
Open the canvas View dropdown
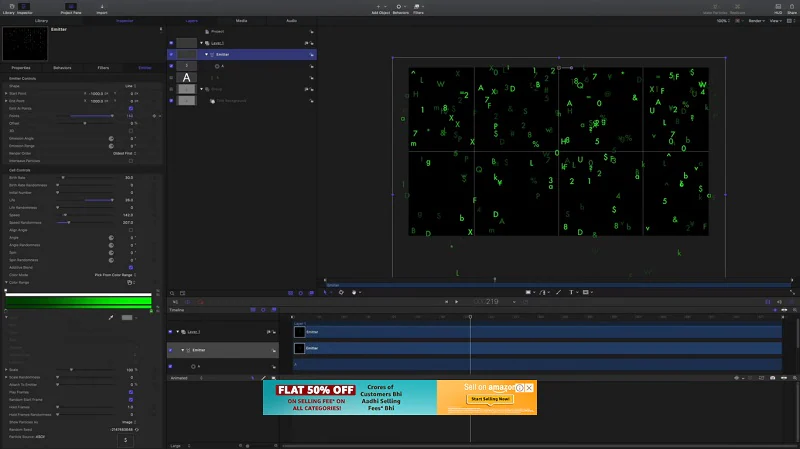(x=776, y=21)
